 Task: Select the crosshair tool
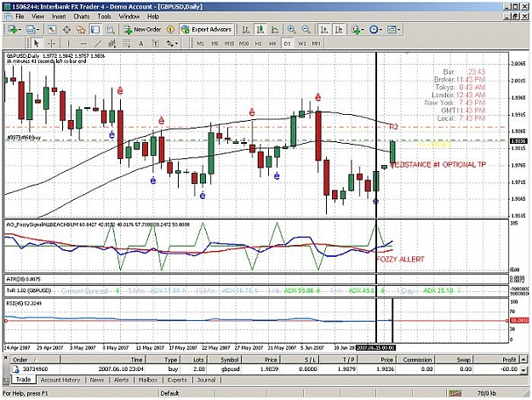tap(51, 43)
